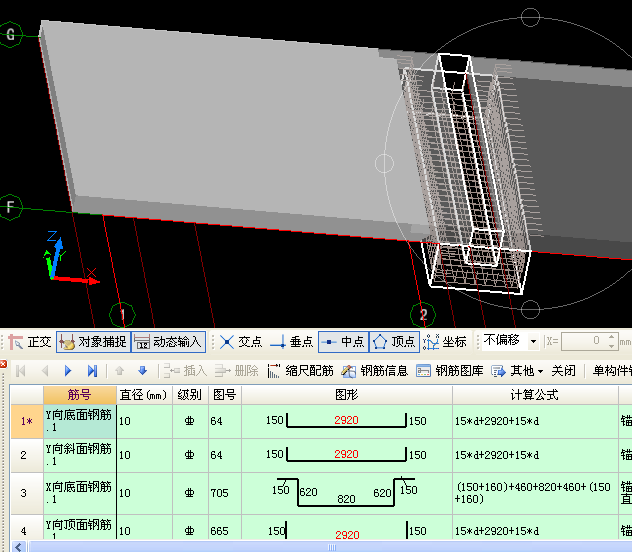Click 缩尺配筋 button
Screen dimensions: 632x552
300,371
